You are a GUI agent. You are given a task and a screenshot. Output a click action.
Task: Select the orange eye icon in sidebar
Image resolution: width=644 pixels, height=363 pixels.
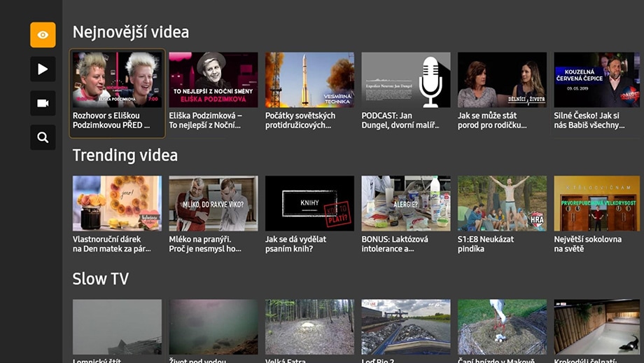[x=43, y=35]
